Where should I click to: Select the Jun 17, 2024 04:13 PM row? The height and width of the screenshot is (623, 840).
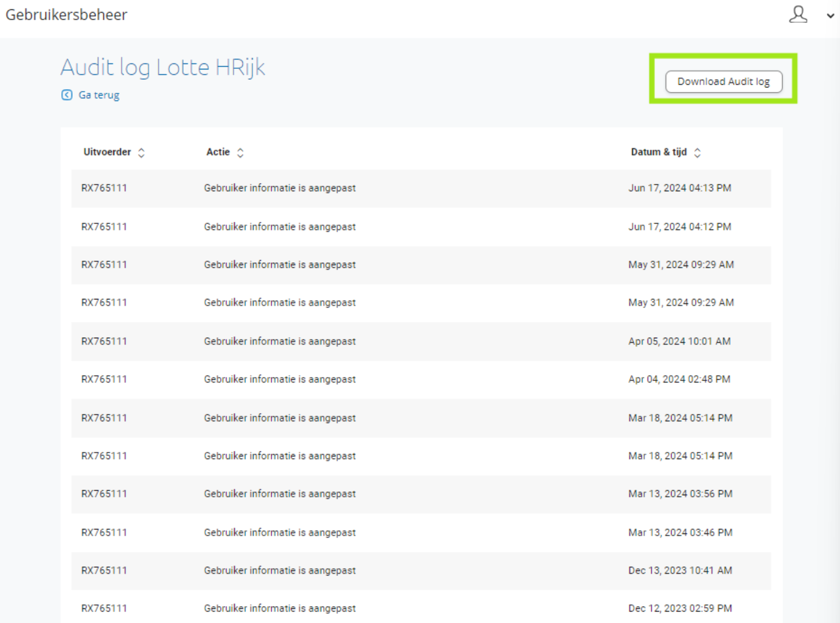[420, 188]
